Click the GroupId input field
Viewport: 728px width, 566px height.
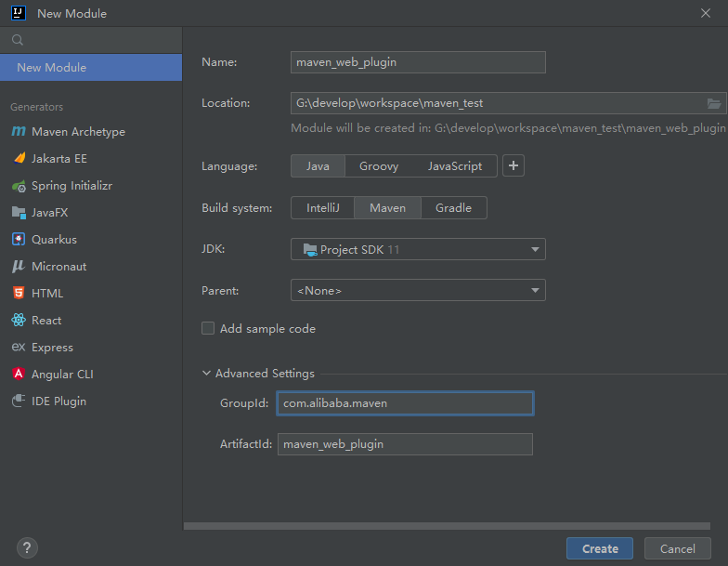pos(405,403)
